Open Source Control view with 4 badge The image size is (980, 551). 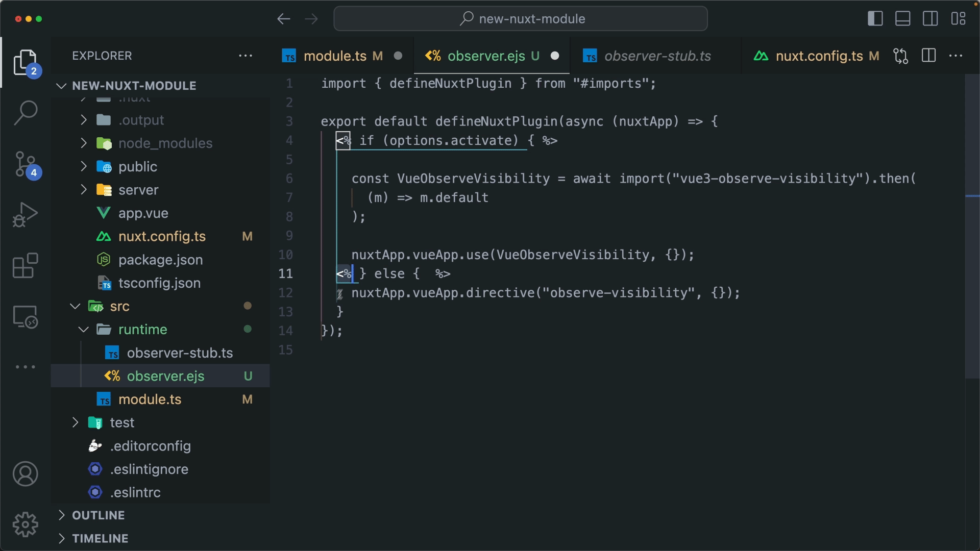(x=26, y=164)
